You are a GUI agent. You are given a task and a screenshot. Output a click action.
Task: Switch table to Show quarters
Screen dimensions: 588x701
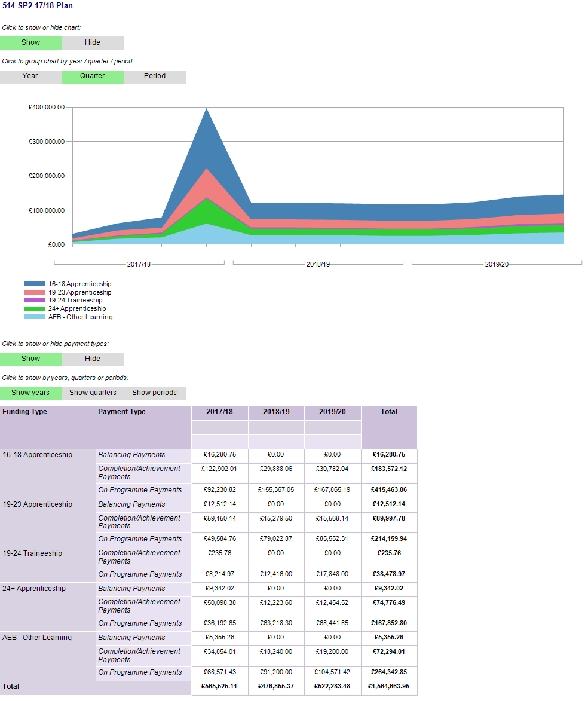93,393
